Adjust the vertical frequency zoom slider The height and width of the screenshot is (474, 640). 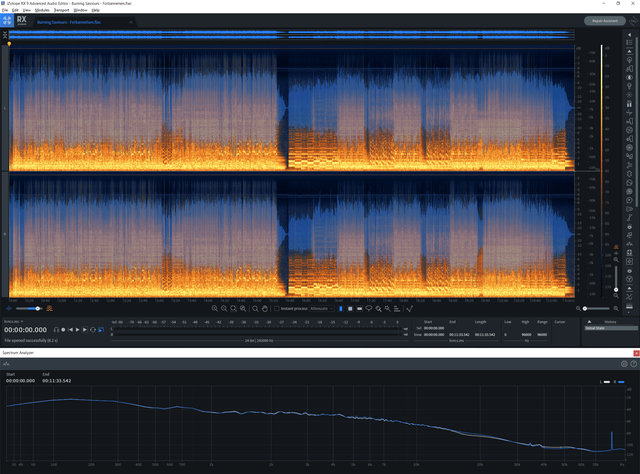click(x=616, y=278)
